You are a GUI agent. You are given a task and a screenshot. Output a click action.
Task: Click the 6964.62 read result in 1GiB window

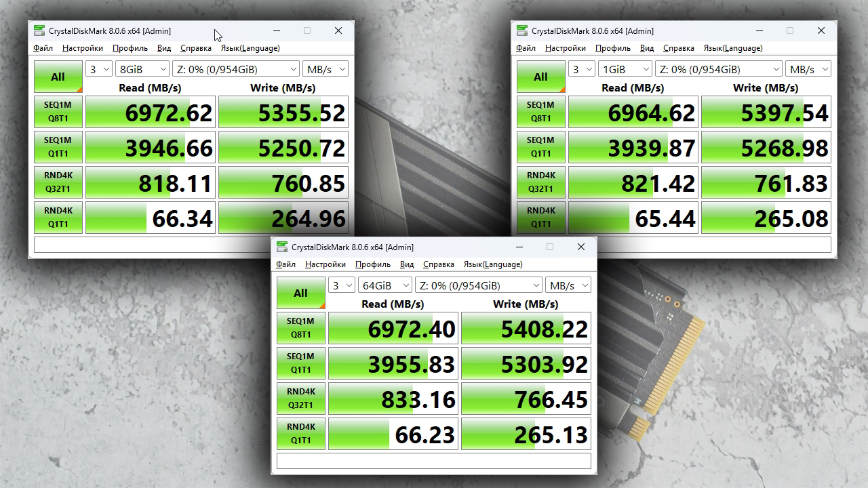(633, 112)
